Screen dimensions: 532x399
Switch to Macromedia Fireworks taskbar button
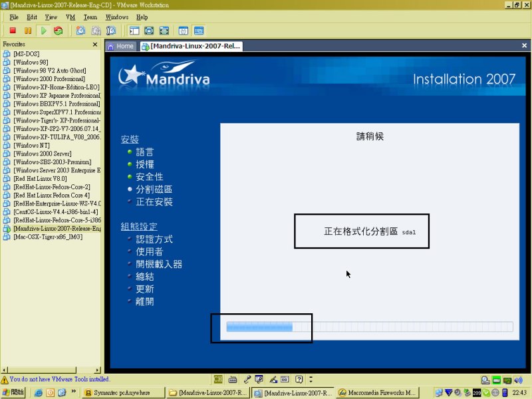coord(378,392)
